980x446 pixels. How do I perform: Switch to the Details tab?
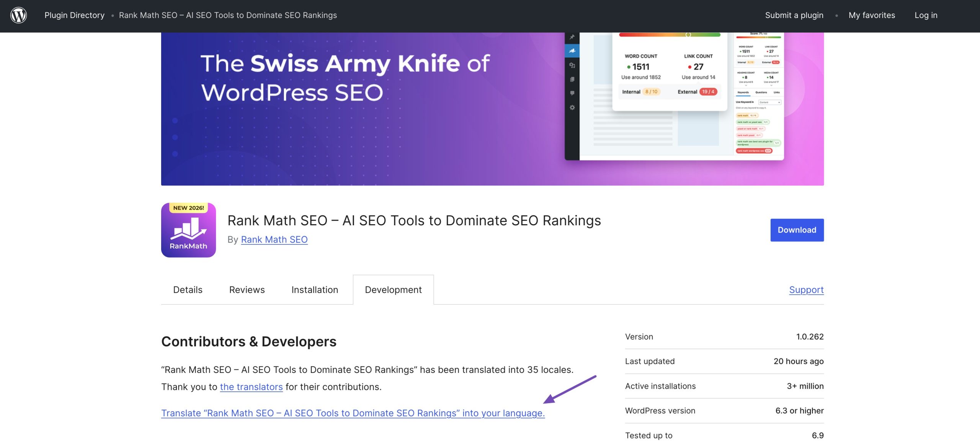(x=188, y=290)
